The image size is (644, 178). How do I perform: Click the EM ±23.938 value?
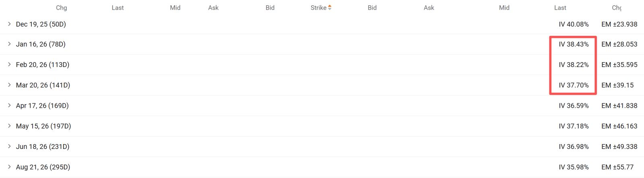click(619, 24)
